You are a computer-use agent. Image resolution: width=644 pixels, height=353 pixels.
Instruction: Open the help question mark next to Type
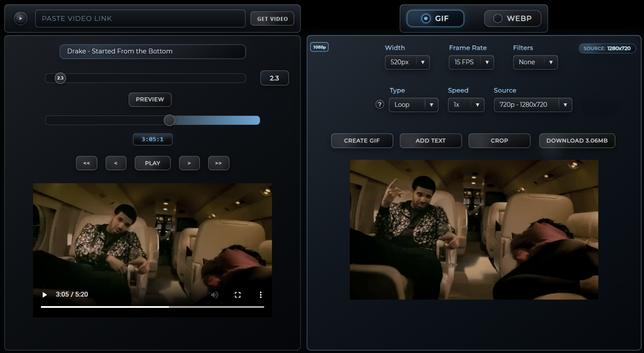[380, 105]
